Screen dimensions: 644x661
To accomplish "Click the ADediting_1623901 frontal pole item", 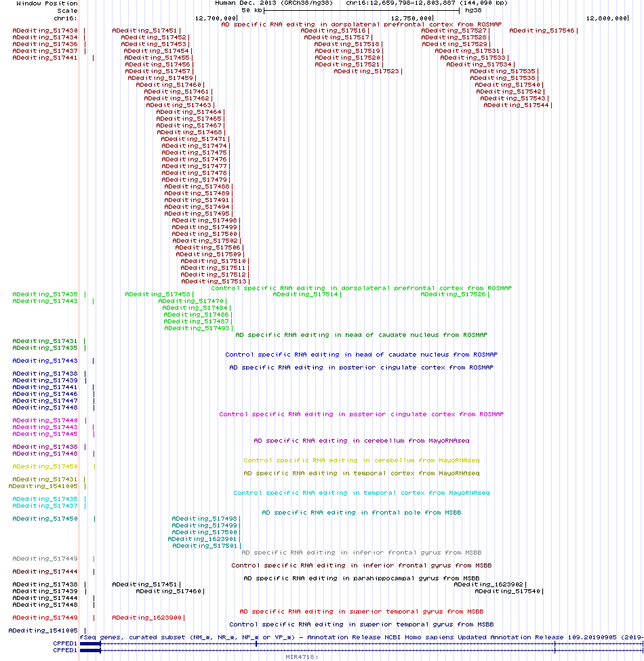I will click(202, 539).
